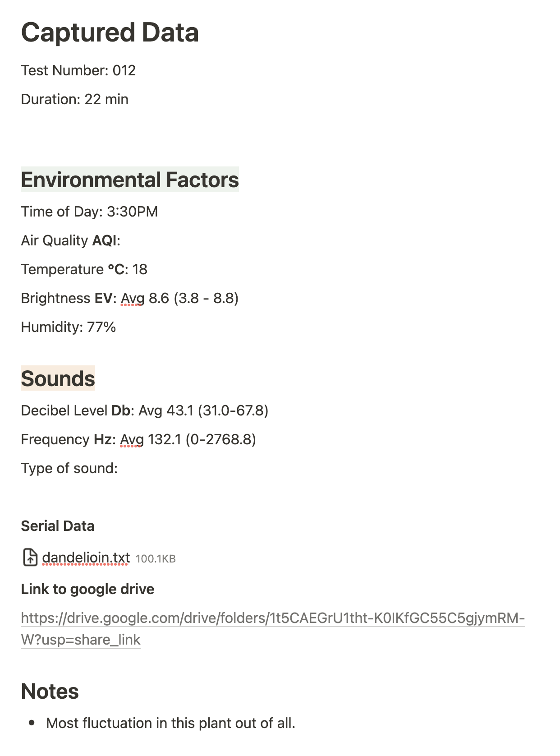This screenshot has height=756, width=560.
Task: Click the Captured Data page title
Action: click(110, 32)
